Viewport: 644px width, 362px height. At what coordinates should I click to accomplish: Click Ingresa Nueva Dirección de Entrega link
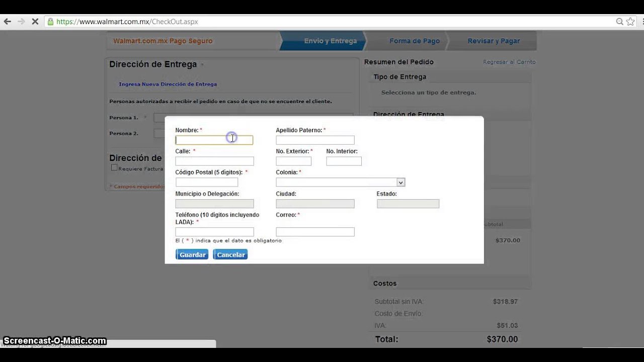click(x=168, y=84)
